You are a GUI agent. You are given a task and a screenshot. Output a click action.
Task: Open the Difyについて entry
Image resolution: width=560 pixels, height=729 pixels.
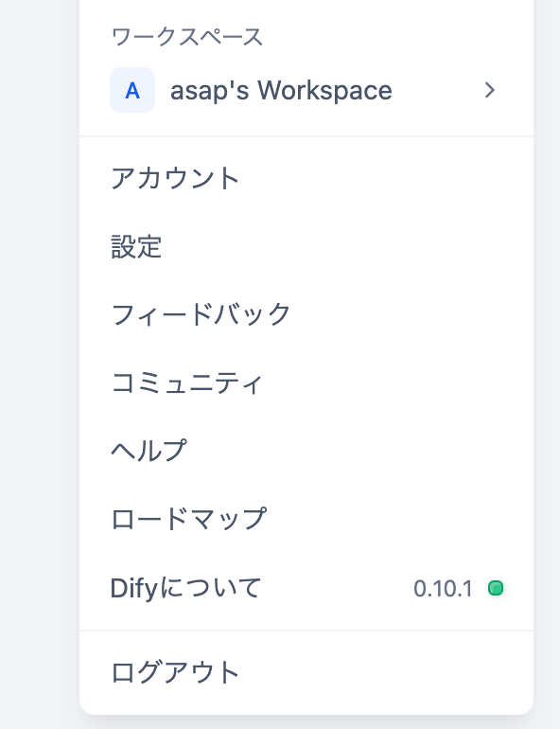coord(185,588)
